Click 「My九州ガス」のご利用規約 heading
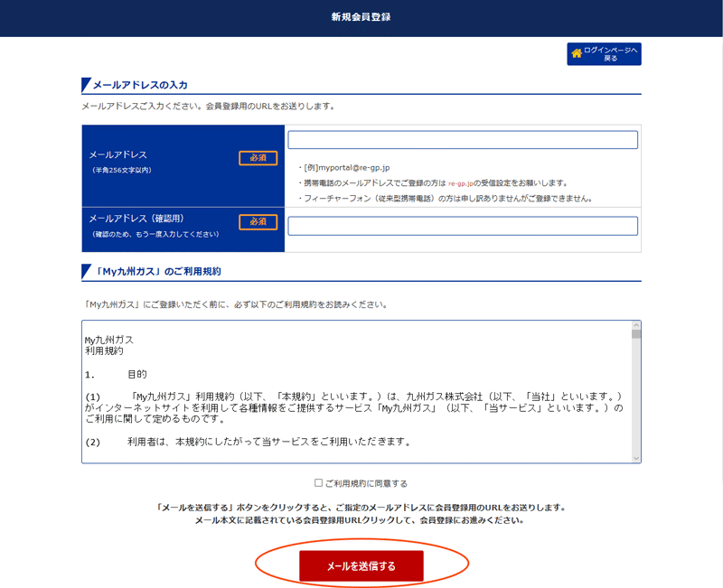The height and width of the screenshot is (588, 723). (x=157, y=272)
